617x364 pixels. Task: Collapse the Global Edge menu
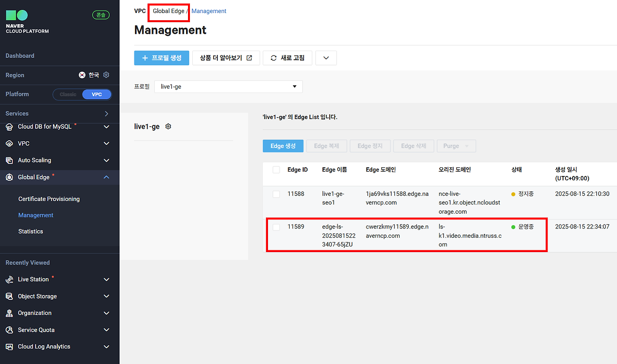[x=107, y=177]
